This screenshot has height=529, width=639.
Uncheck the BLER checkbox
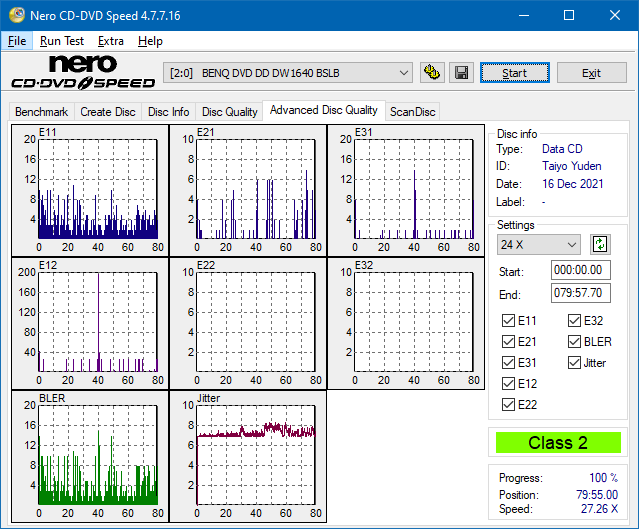(x=574, y=342)
